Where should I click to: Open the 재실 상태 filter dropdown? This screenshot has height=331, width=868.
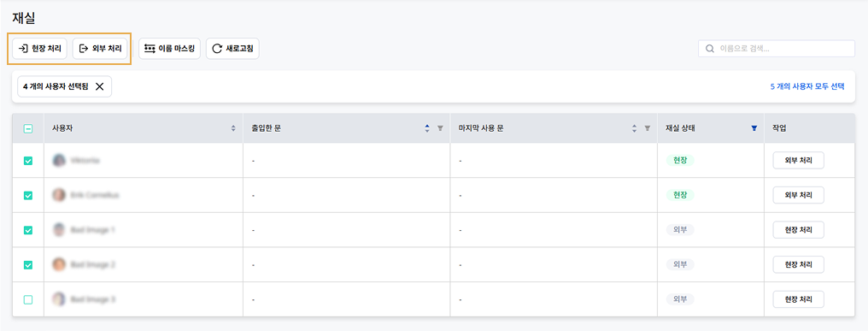point(754,128)
